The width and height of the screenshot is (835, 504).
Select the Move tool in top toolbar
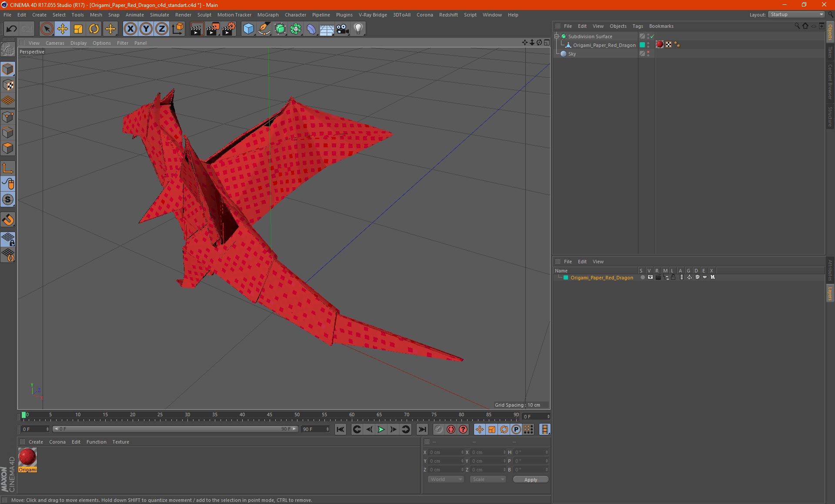[63, 29]
